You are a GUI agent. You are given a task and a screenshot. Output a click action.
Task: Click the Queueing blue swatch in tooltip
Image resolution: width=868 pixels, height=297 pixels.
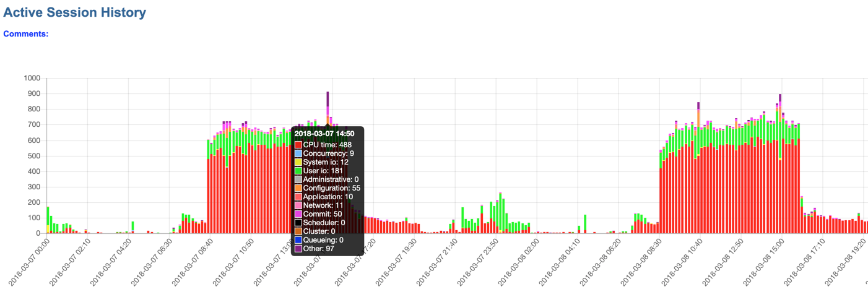pyautogui.click(x=298, y=240)
